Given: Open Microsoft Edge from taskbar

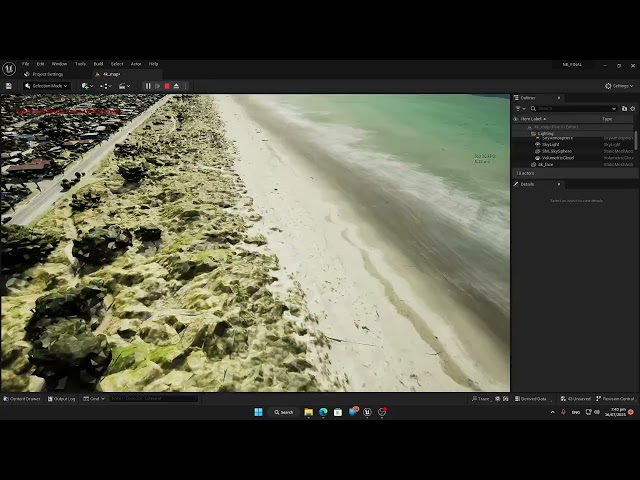Looking at the screenshot, I should coord(323,412).
